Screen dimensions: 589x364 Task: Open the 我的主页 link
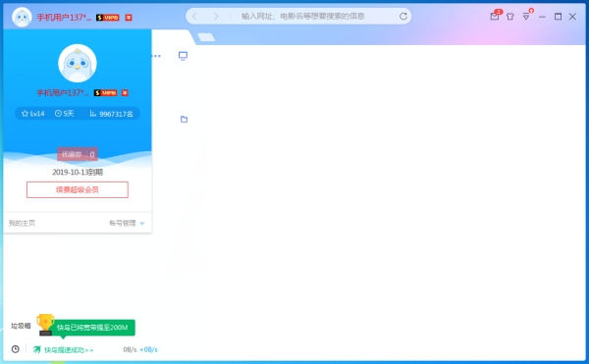[22, 224]
